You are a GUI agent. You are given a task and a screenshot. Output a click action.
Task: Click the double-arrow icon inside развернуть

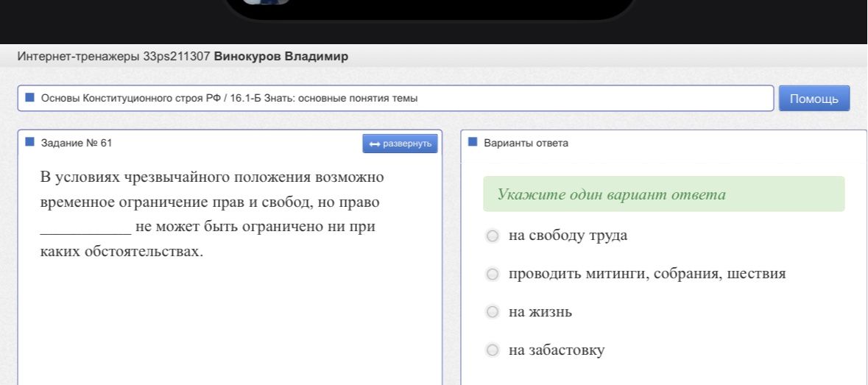(375, 144)
